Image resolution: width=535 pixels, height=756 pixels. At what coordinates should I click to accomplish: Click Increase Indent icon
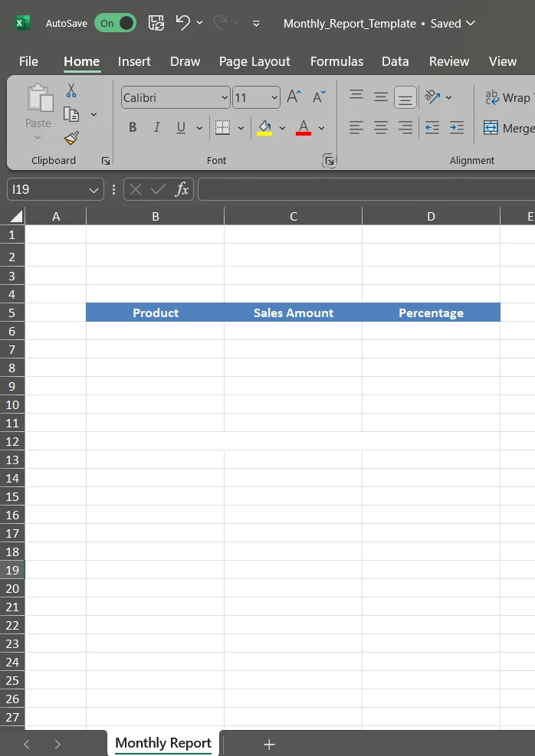coord(457,128)
